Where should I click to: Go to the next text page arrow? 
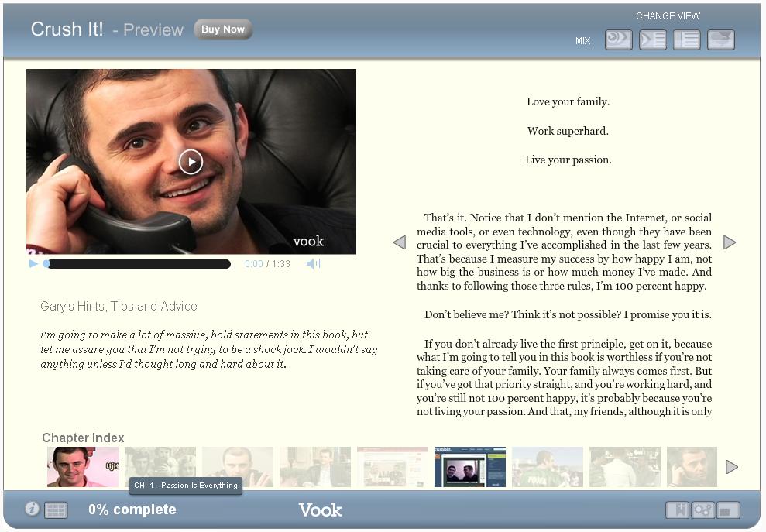(x=730, y=242)
